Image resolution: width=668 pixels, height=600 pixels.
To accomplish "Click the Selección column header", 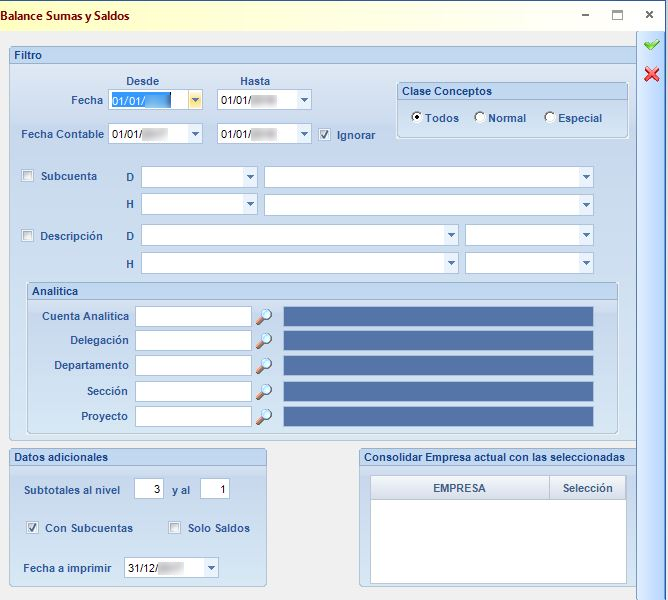I will [x=587, y=488].
